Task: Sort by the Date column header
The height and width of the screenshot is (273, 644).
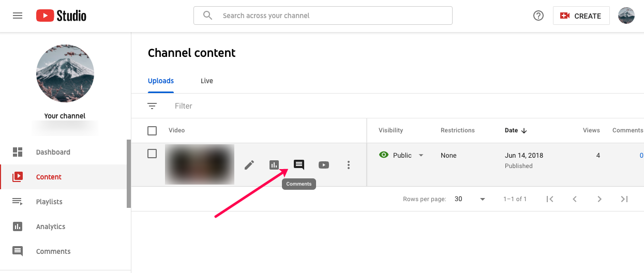Action: pyautogui.click(x=516, y=130)
